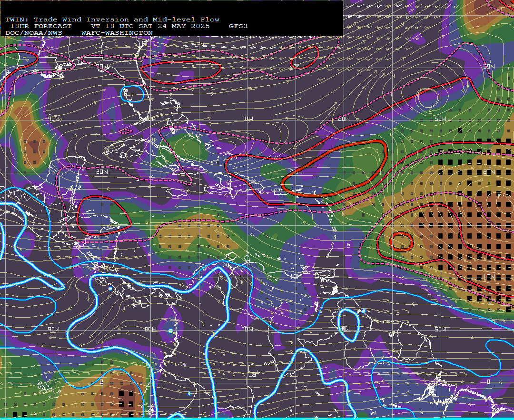Viewport: 514px width, 420px height.
Task: Click the small thick red circle contour in the Atlantic
Action: (401, 242)
